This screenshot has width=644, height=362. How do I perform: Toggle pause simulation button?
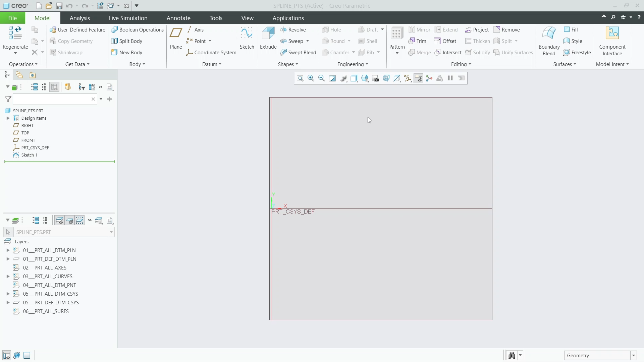pos(450,78)
